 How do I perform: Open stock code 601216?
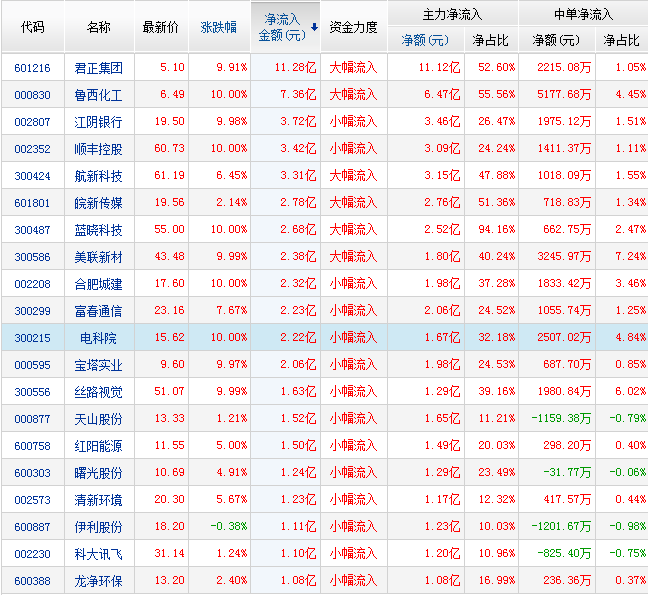32,68
